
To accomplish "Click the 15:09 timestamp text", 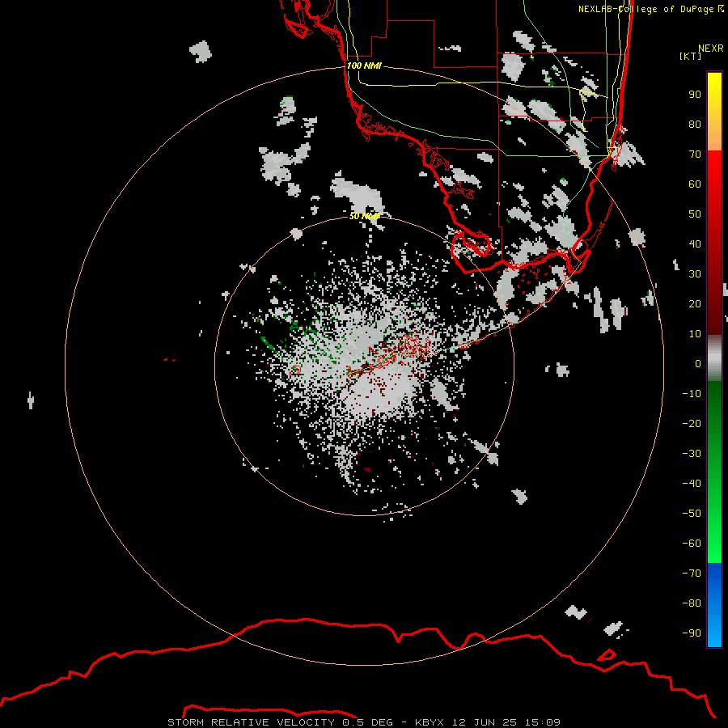I will tap(543, 722).
